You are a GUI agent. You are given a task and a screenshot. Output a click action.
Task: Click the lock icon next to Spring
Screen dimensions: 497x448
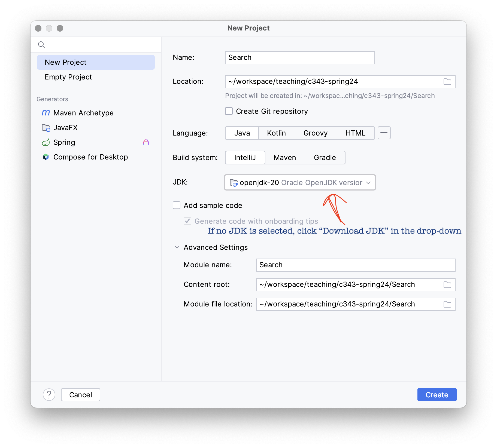pos(146,142)
